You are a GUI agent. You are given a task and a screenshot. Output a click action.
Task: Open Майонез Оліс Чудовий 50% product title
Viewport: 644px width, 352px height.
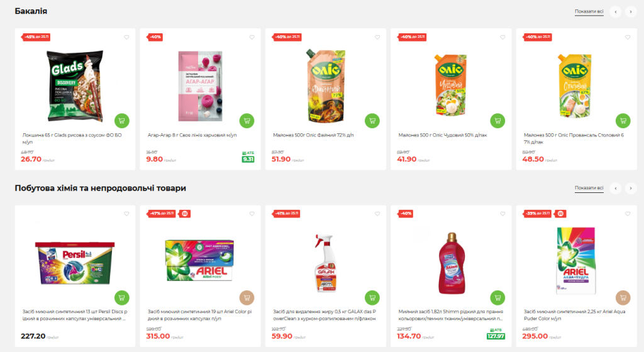(x=442, y=135)
